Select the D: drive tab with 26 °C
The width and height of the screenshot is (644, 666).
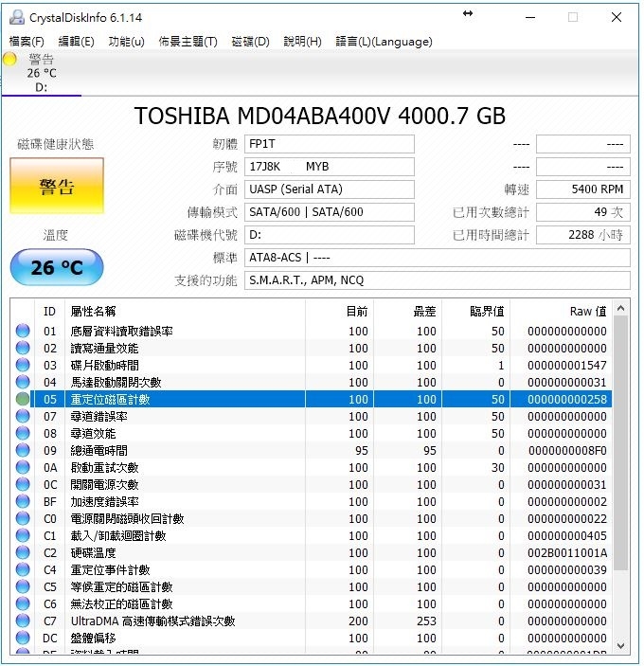click(x=41, y=73)
